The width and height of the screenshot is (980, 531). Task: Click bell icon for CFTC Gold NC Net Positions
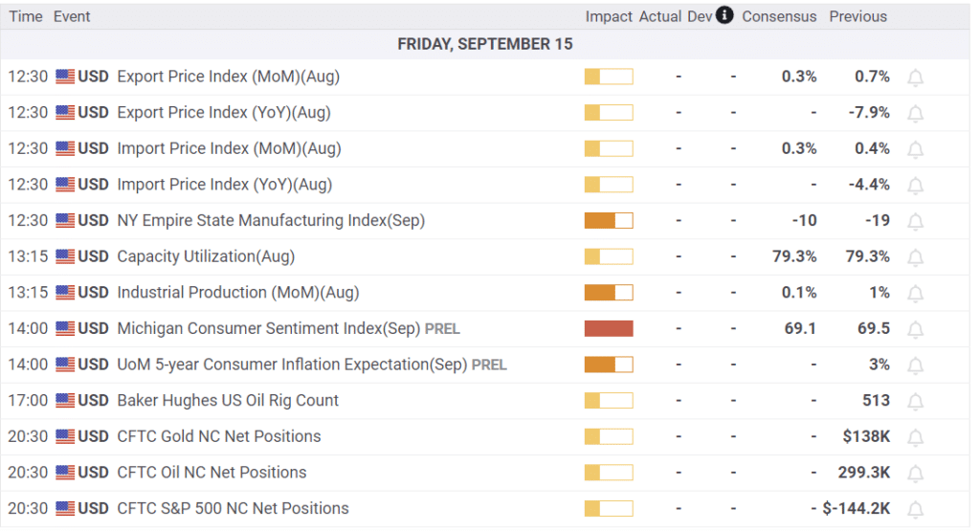click(915, 437)
